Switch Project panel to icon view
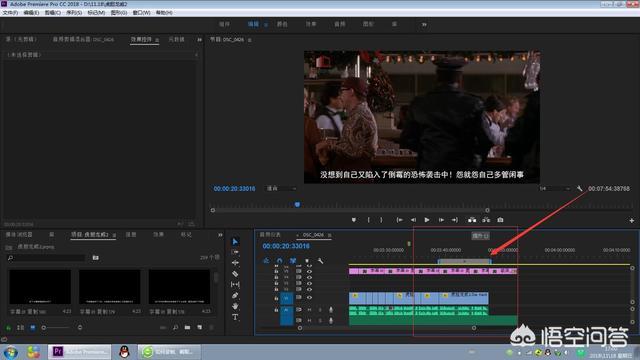640x360 pixels. pyautogui.click(x=33, y=328)
